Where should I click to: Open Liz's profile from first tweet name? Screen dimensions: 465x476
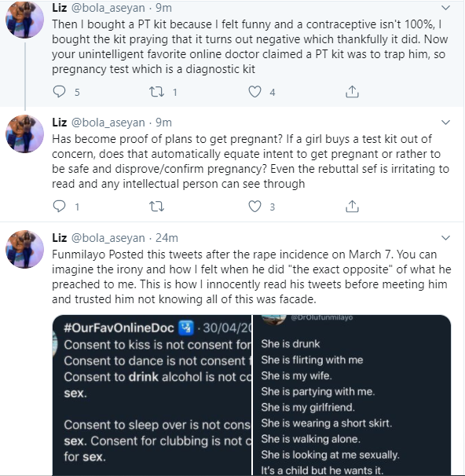click(x=60, y=8)
